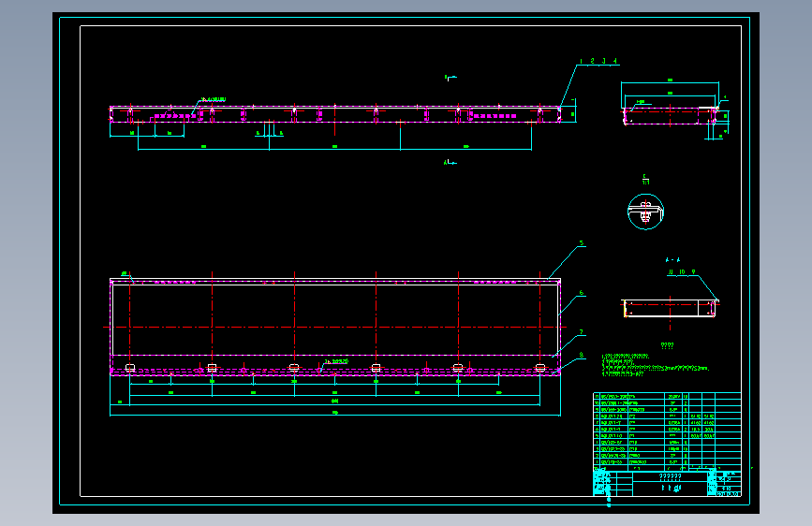Click the "A - A" section view label

(x=672, y=260)
